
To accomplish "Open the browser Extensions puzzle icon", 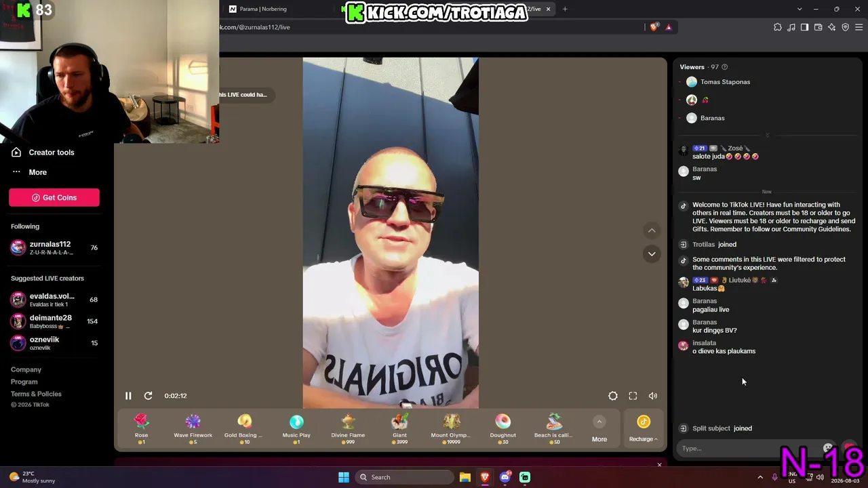I will click(778, 27).
